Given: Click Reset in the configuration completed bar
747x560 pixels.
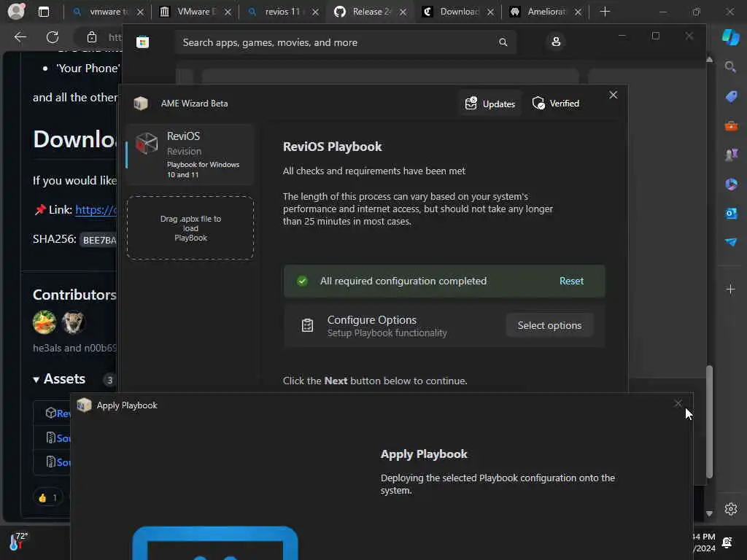Looking at the screenshot, I should [571, 281].
